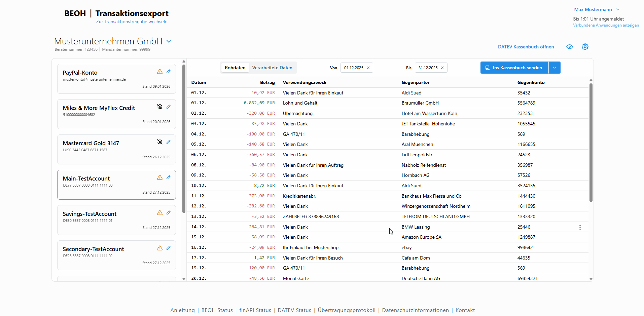Edit the PayPal-Konto account with the pencil icon

pyautogui.click(x=169, y=71)
